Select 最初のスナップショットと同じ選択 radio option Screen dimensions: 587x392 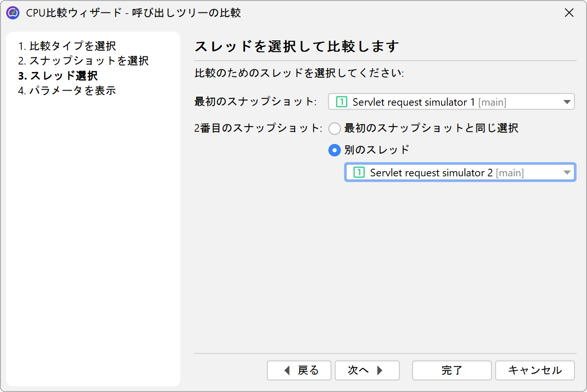click(x=335, y=128)
